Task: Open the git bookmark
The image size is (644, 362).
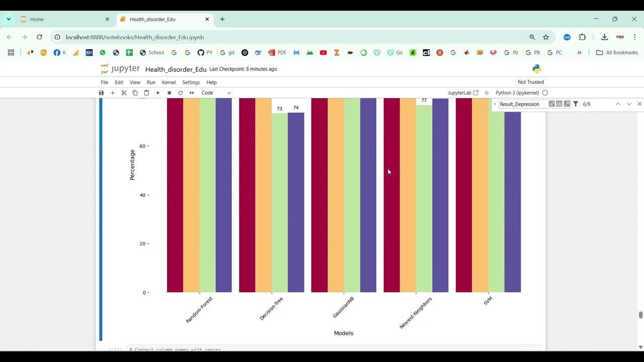Action: click(x=227, y=52)
